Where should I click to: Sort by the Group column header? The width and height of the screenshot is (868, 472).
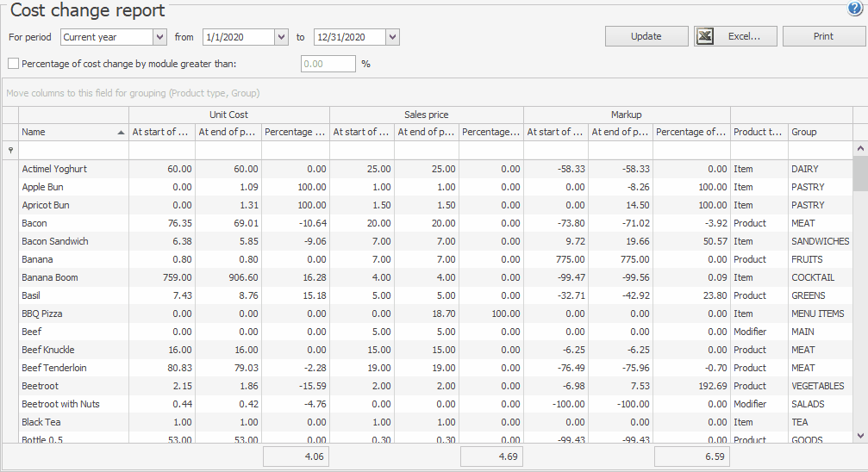coord(819,132)
